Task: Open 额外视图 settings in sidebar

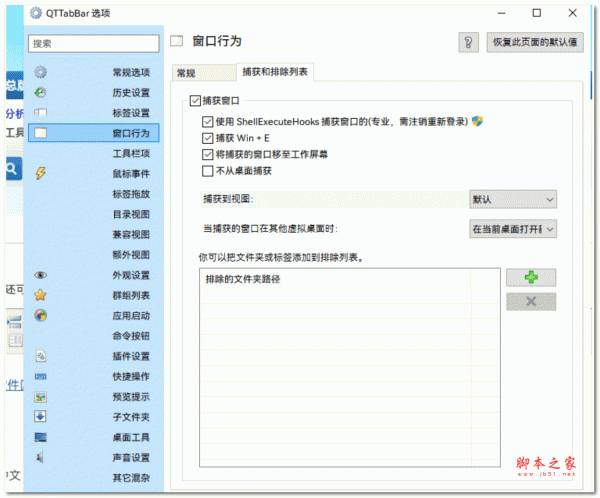Action: pos(131,255)
